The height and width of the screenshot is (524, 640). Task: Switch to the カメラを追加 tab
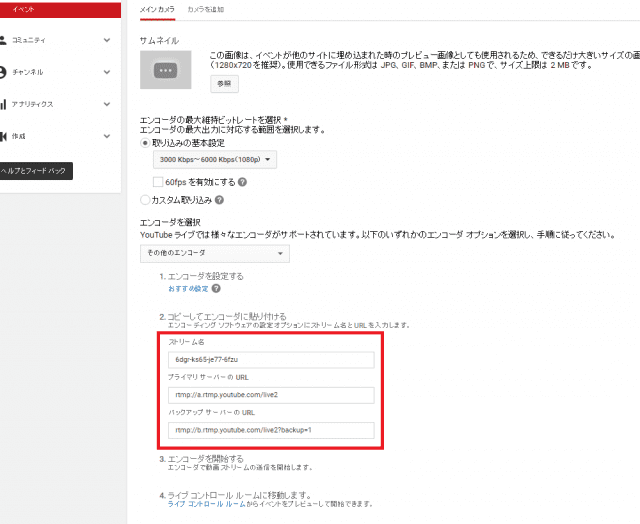click(205, 9)
